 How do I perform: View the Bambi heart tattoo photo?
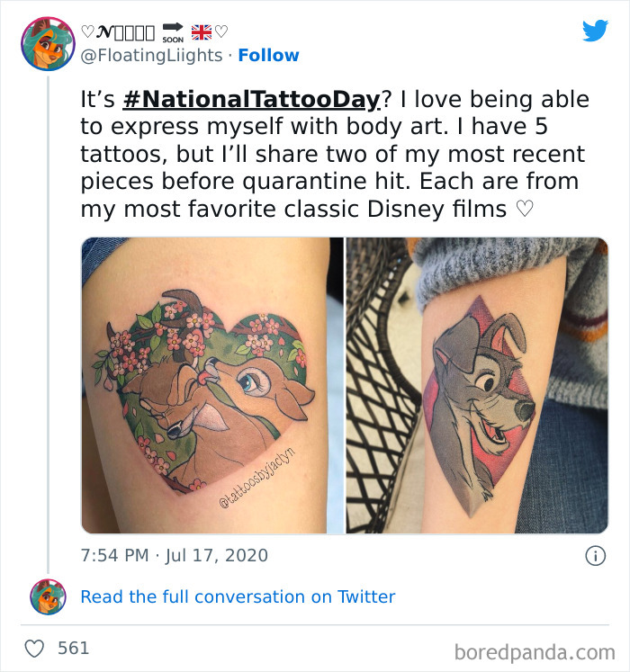coord(211,385)
